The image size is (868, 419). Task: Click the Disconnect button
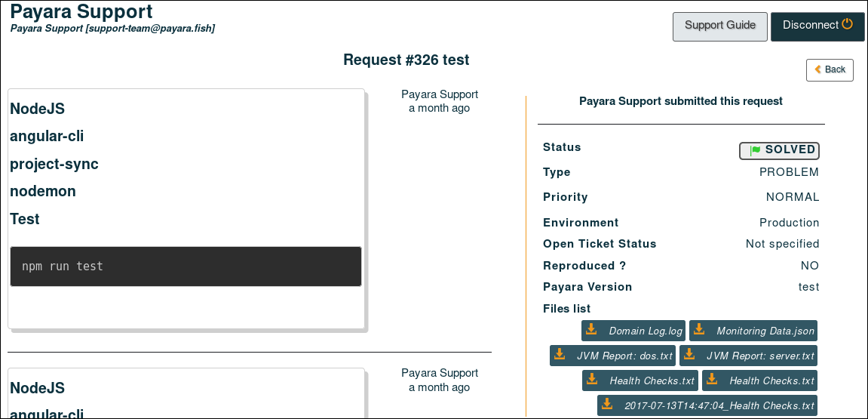[x=819, y=26]
